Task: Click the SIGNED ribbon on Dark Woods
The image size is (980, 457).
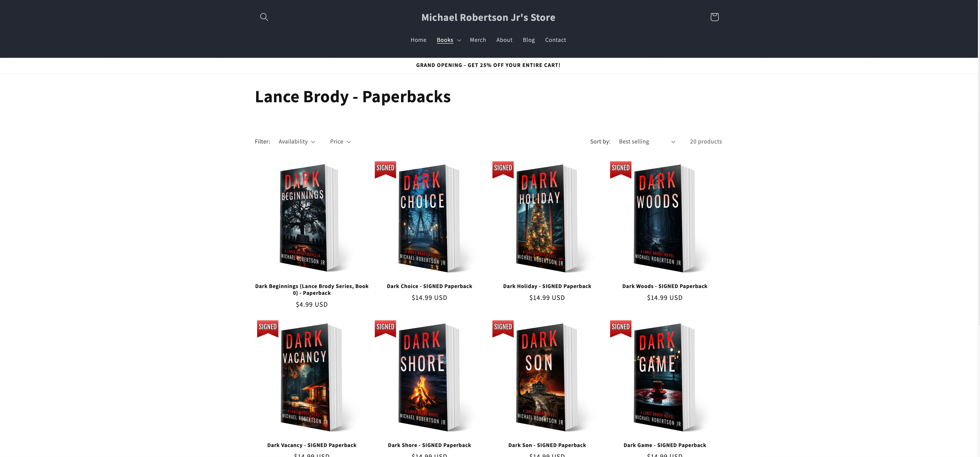Action: pyautogui.click(x=620, y=169)
